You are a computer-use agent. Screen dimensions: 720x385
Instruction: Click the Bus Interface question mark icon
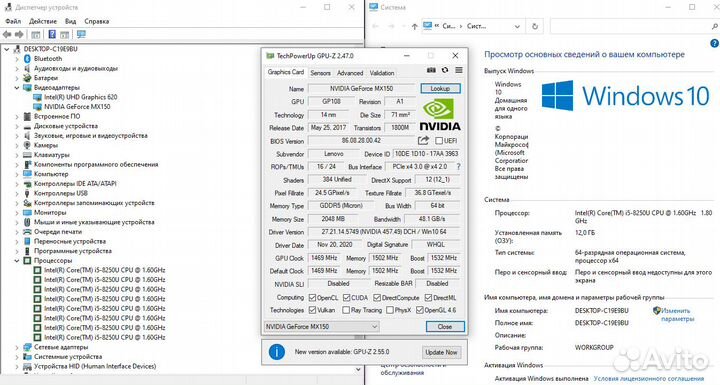tap(458, 167)
